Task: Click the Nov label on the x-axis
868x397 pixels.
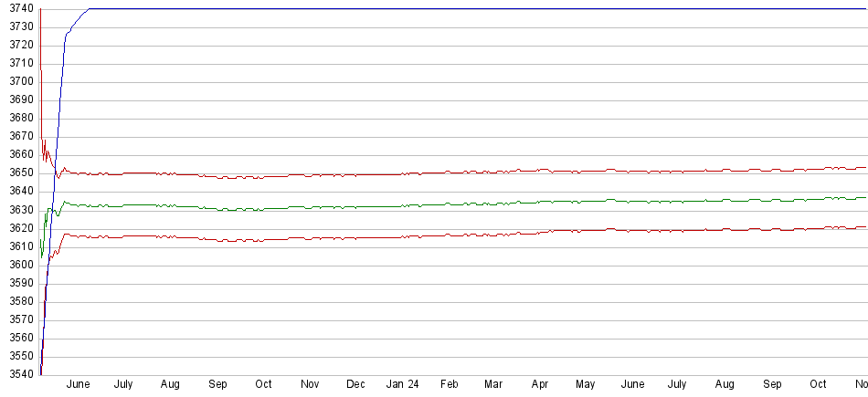Action: pyautogui.click(x=310, y=385)
